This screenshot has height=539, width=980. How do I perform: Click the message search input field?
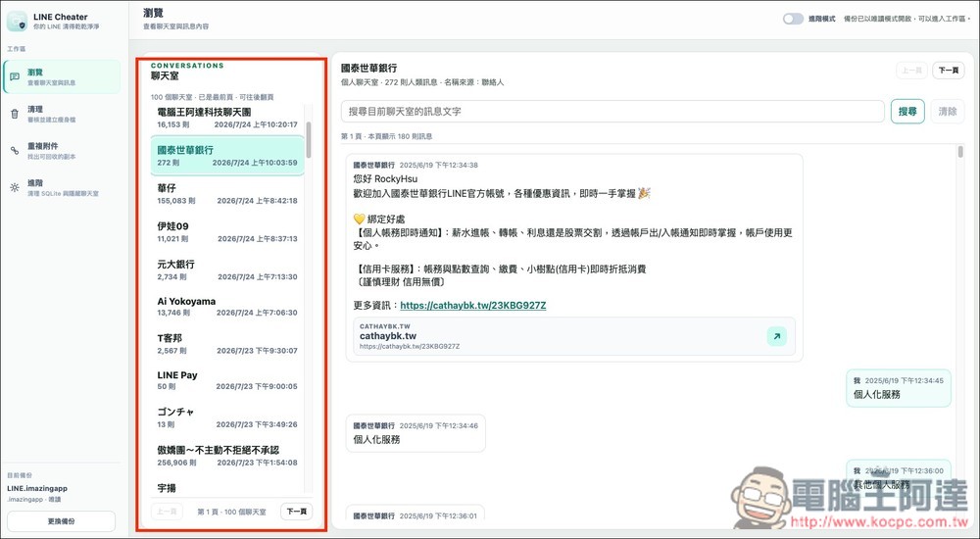click(612, 112)
